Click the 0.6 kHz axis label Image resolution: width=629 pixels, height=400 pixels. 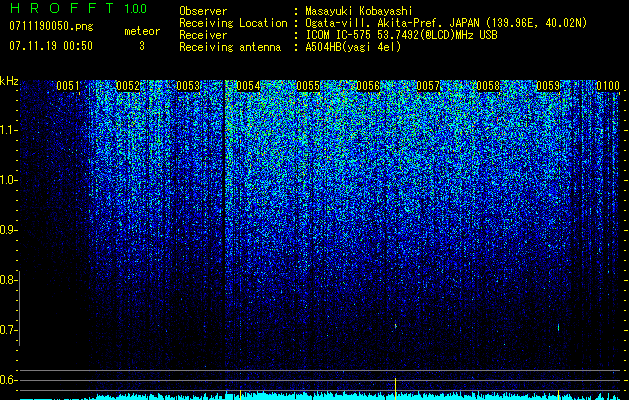pyautogui.click(x=8, y=380)
